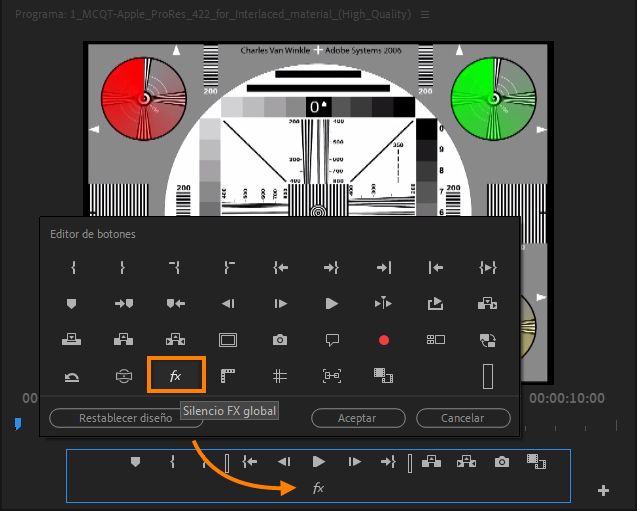Image resolution: width=637 pixels, height=511 pixels.
Task: Click Mark Out in the Button Editor
Action: [x=122, y=268]
